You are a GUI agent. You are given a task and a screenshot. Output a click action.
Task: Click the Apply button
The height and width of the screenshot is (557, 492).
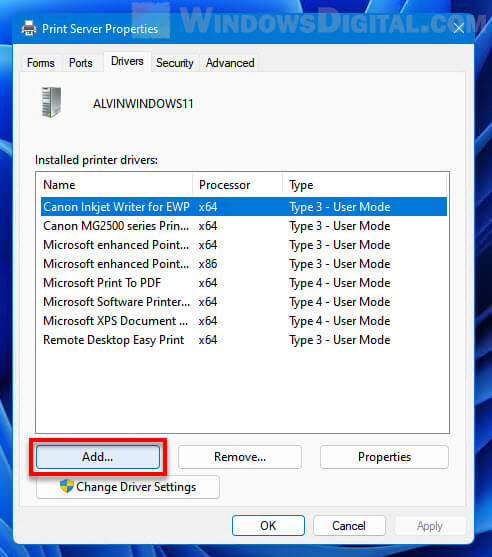(430, 525)
